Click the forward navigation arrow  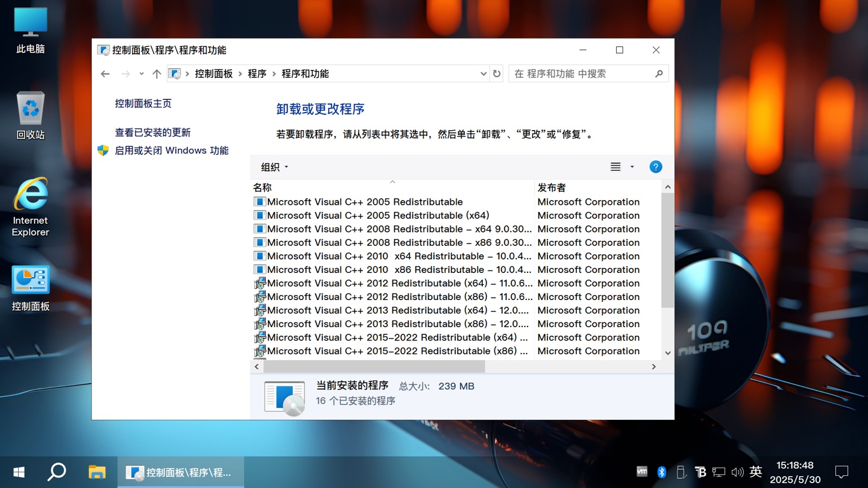pyautogui.click(x=125, y=74)
